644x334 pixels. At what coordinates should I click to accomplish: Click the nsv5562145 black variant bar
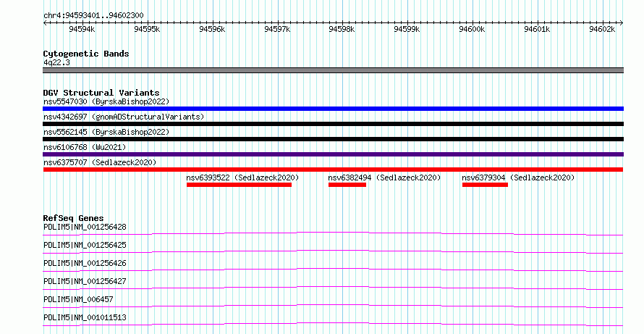(333, 139)
